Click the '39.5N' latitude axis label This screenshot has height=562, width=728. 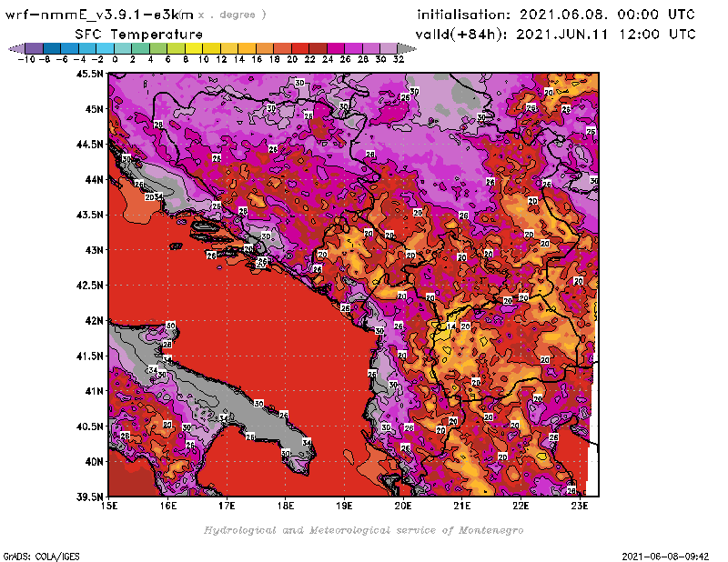[90, 497]
